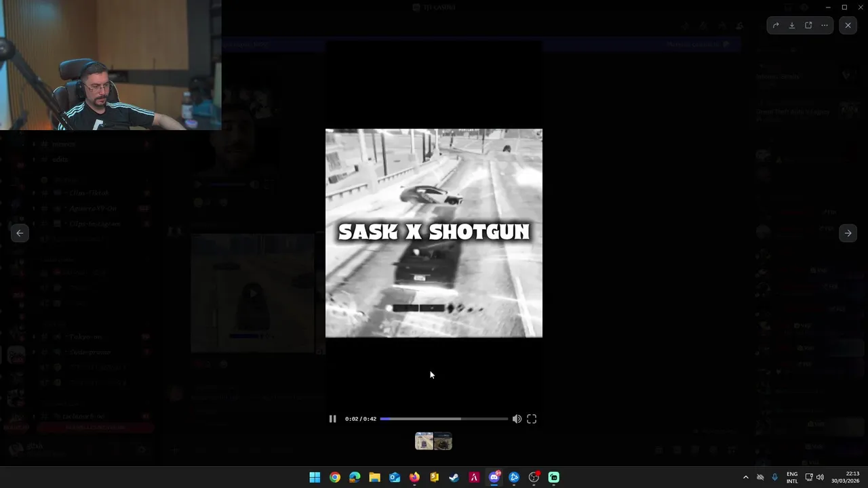Select the second thumbnail below the player
The width and height of the screenshot is (868, 488).
(x=443, y=441)
